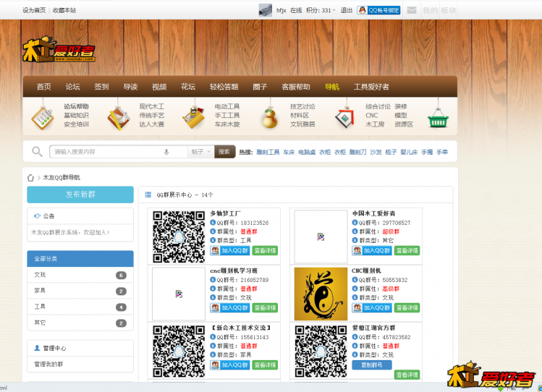Click the microphone voice input icon
Viewport: 542px width, 392px height.
[x=166, y=152]
